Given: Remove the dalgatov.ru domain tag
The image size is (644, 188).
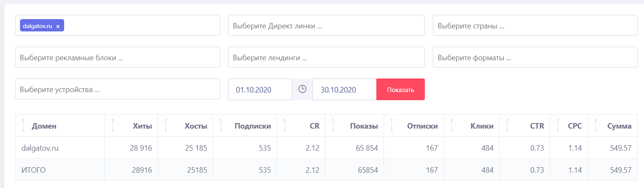Looking at the screenshot, I should 58,26.
